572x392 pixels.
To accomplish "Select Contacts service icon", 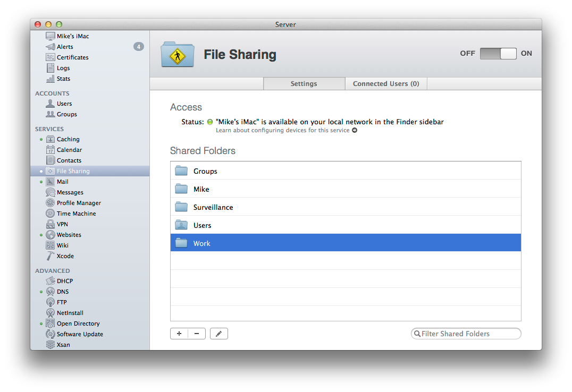I will tap(51, 160).
